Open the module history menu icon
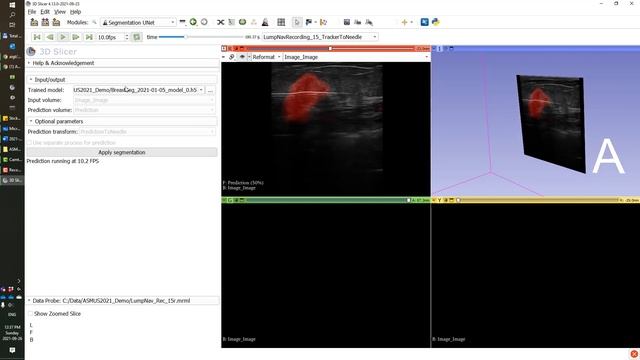640x360 pixels. (182, 22)
